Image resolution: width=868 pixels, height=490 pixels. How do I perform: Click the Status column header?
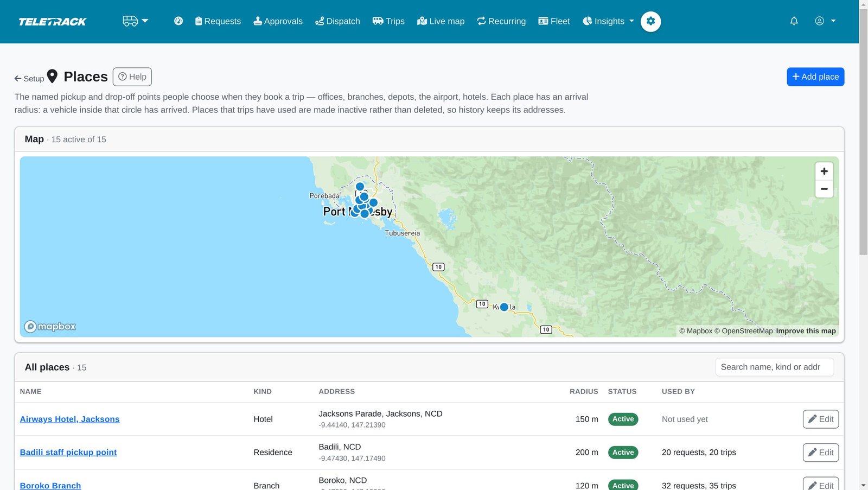point(622,391)
